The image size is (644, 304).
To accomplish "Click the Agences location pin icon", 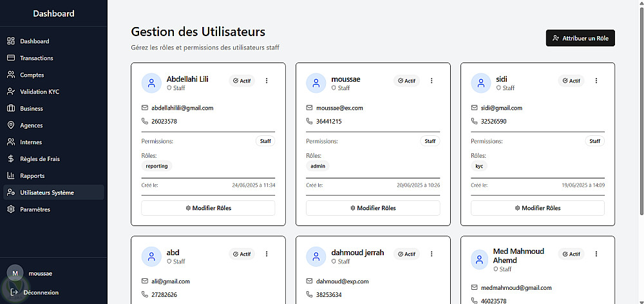I will tap(11, 125).
